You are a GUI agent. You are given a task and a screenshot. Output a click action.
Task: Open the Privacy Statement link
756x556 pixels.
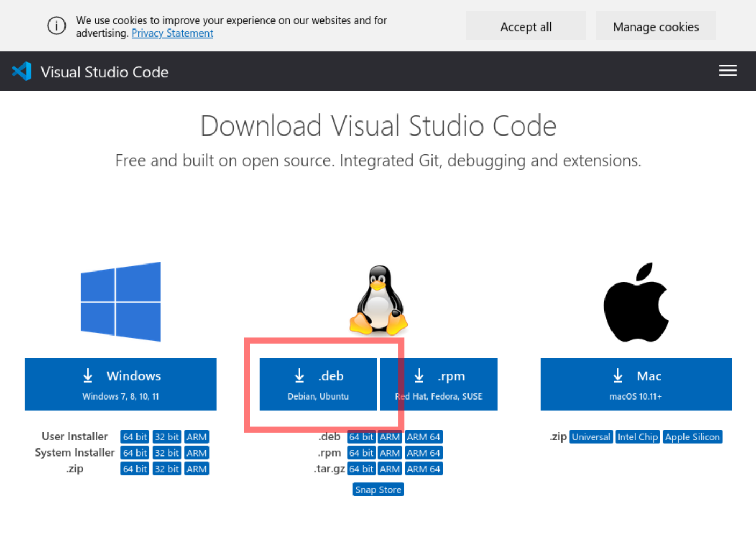point(172,33)
